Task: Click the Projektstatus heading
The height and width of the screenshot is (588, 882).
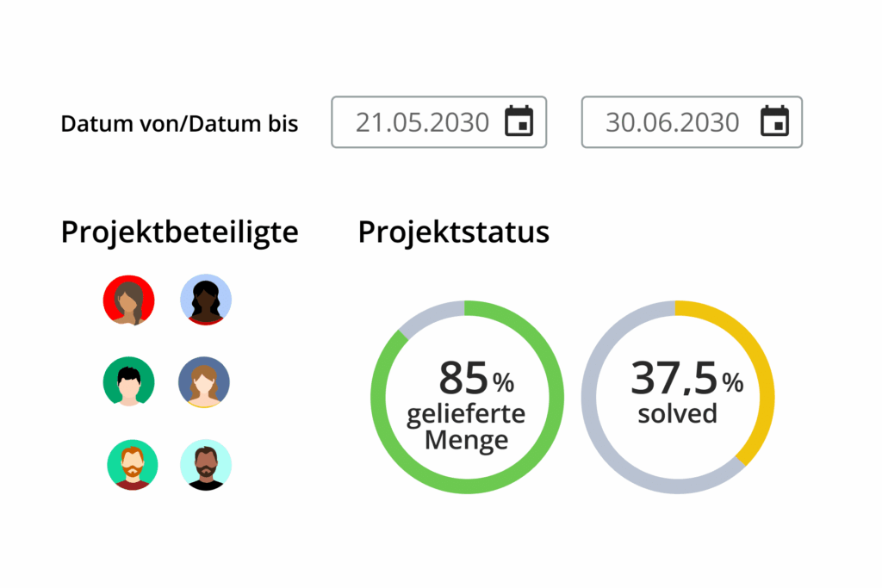Action: pyautogui.click(x=453, y=232)
